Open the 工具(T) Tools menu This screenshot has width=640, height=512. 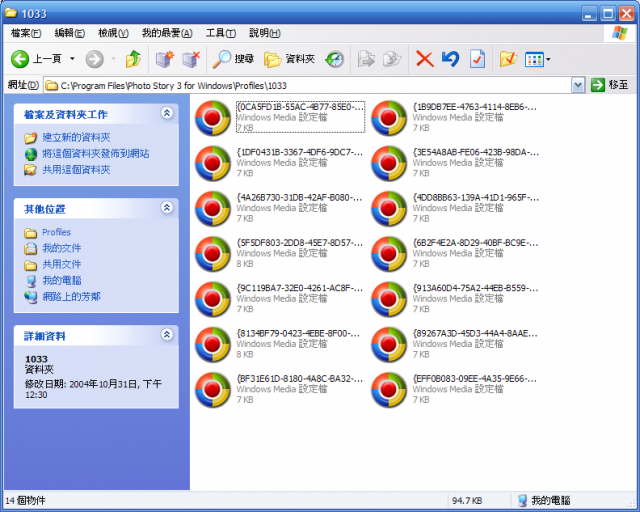tap(220, 33)
